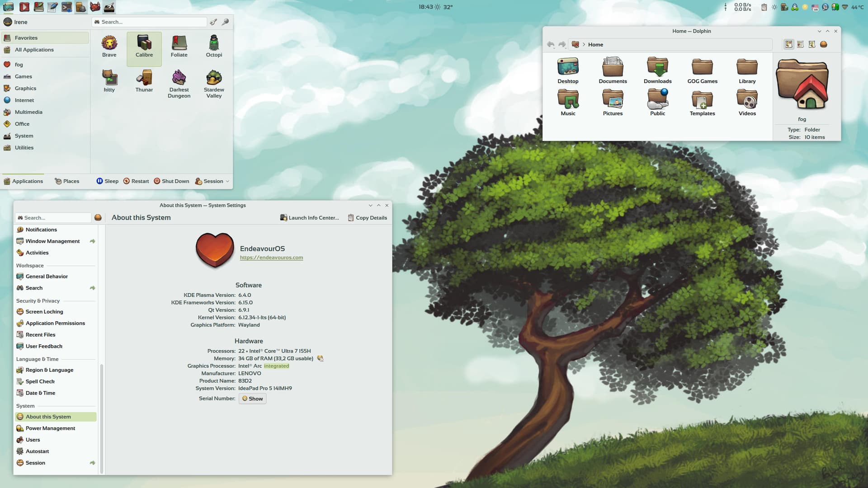
Task: Open System Settings hamburger menu
Action: click(98, 218)
